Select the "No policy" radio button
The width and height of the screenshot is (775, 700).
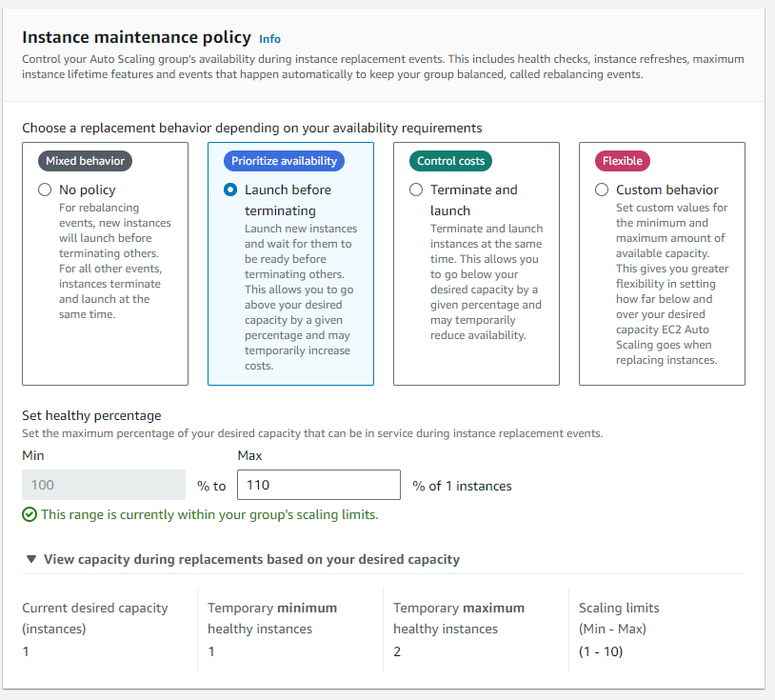pyautogui.click(x=45, y=190)
